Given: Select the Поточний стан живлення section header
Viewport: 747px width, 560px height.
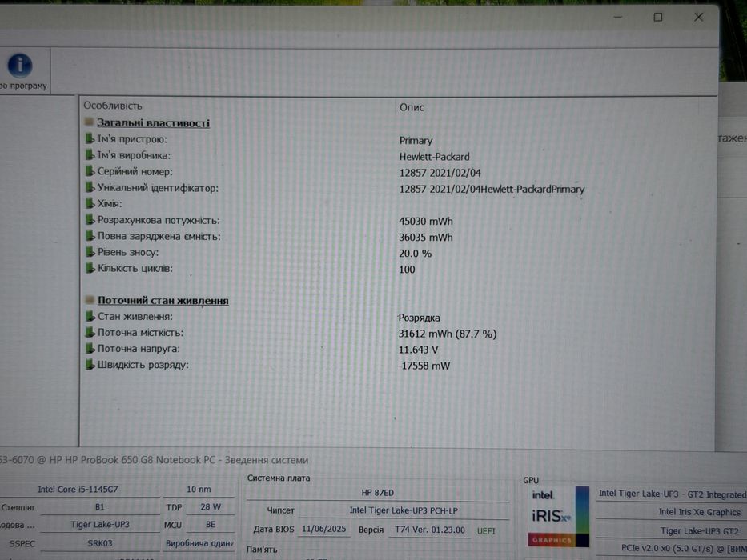Looking at the screenshot, I should tap(163, 301).
